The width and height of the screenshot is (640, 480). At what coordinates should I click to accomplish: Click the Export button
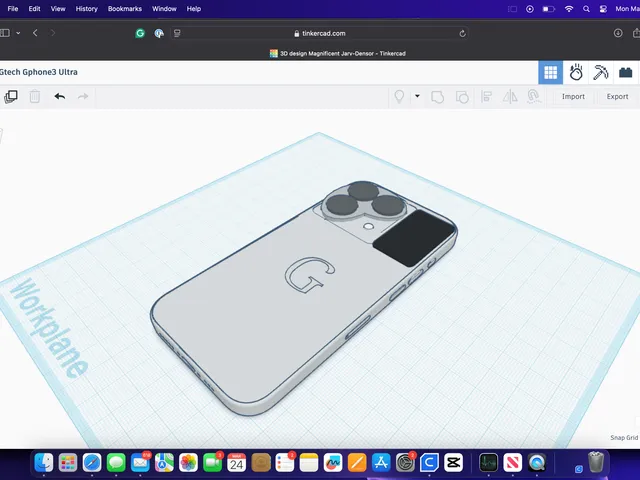(617, 97)
